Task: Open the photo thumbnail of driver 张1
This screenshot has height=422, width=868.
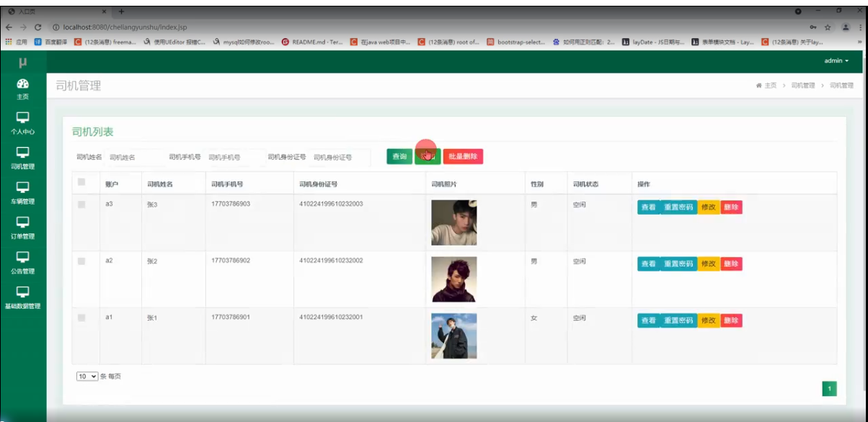Action: pyautogui.click(x=454, y=336)
